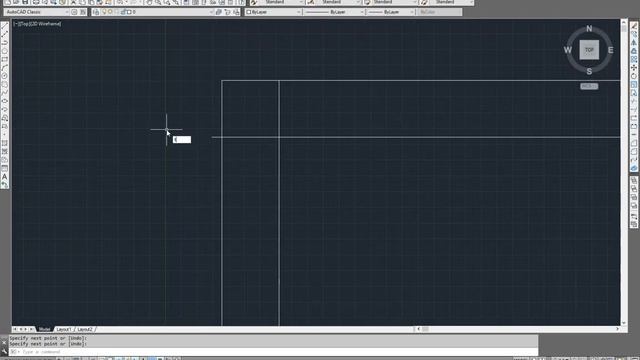Toggle layer 0 on/off light bulb
The height and width of the screenshot is (360, 640).
click(x=104, y=12)
